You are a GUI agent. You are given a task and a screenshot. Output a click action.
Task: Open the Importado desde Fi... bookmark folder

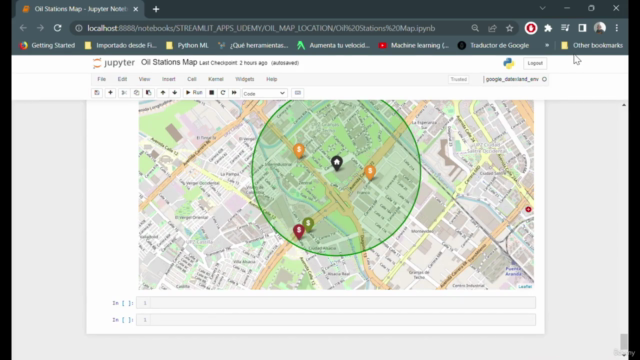point(120,45)
